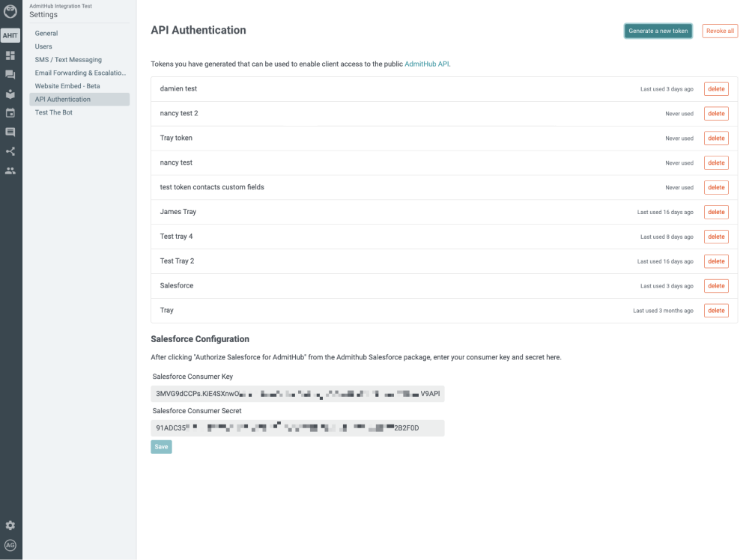749x560 pixels.
Task: Select the knowledge base icon in sidebar
Action: (10, 94)
